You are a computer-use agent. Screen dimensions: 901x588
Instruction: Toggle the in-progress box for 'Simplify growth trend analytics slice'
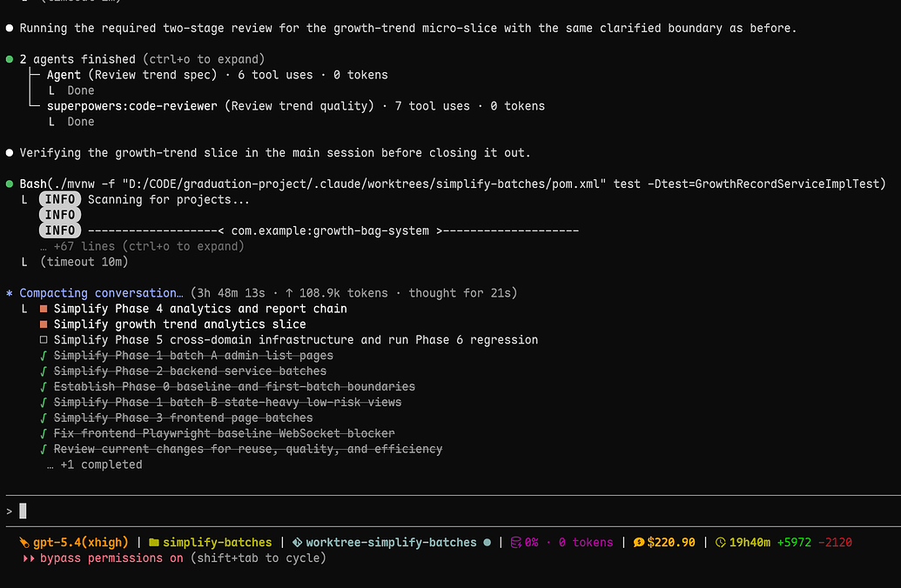point(44,324)
